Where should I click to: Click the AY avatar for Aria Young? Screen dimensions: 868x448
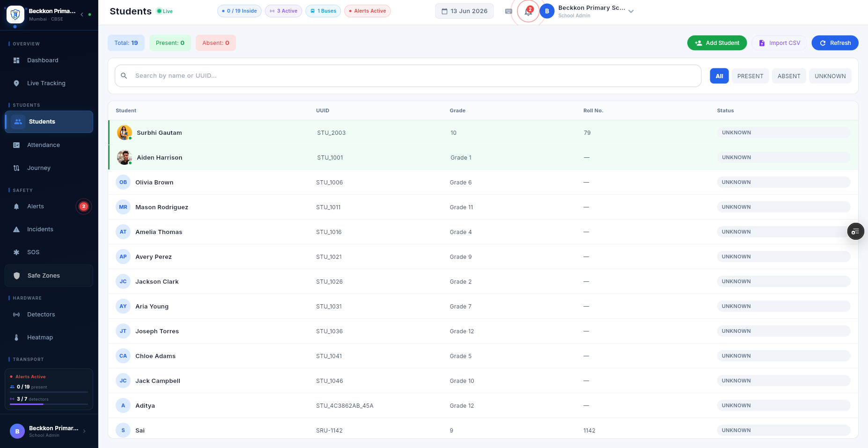123,306
